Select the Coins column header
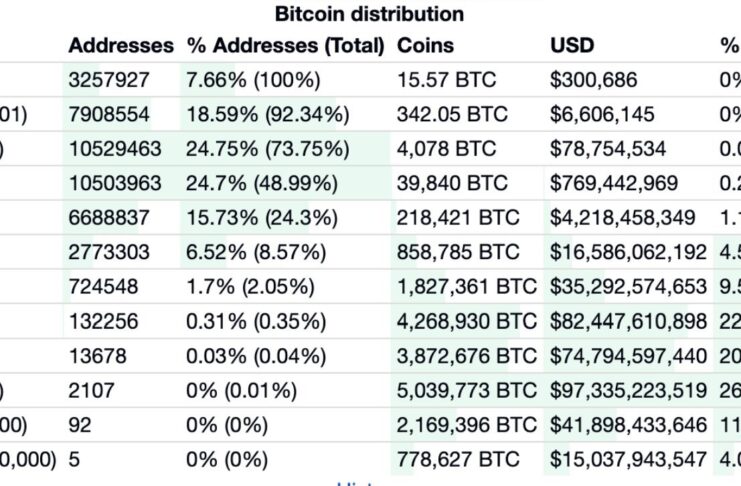The width and height of the screenshot is (741, 486). [x=425, y=46]
